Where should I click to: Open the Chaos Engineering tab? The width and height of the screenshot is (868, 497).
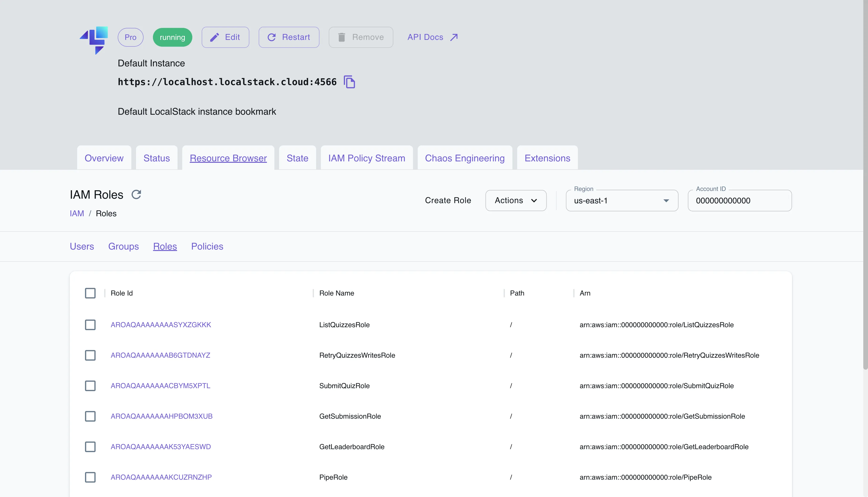pyautogui.click(x=465, y=158)
